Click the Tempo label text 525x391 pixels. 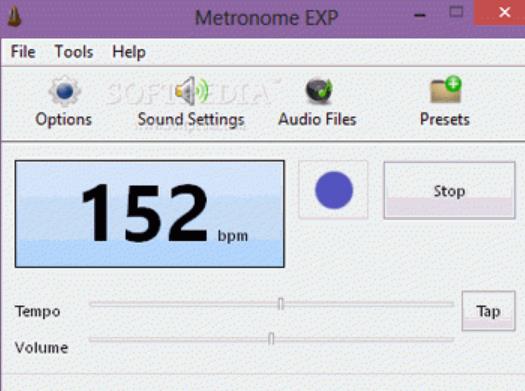click(38, 312)
